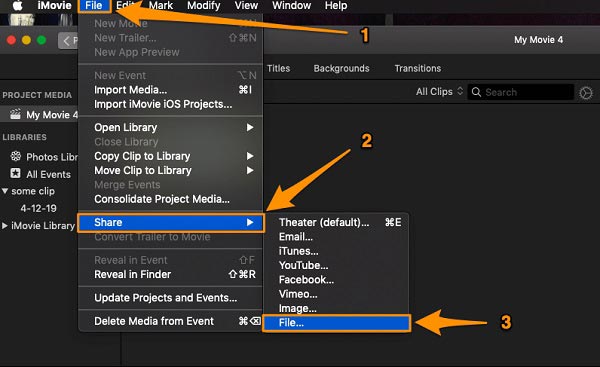Share to YouTube…
This screenshot has width=600, height=367.
tap(336, 265)
